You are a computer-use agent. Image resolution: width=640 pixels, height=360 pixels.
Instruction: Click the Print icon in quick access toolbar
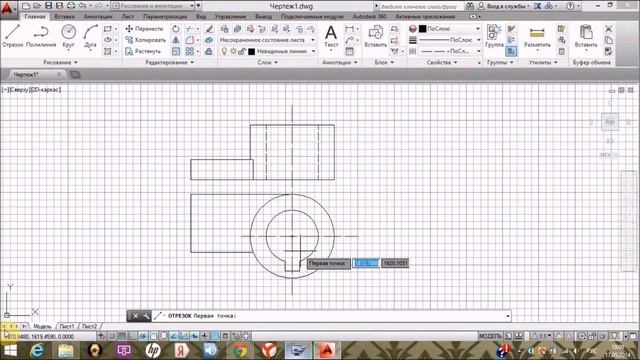pos(71,6)
